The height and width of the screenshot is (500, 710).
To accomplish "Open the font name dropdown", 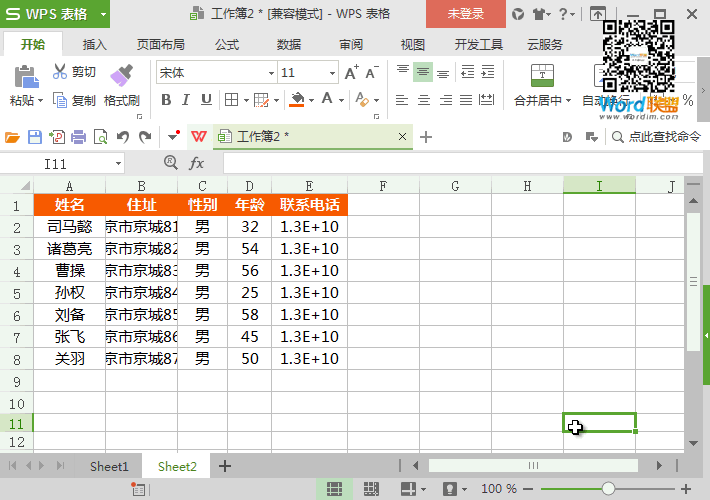I will (x=271, y=73).
